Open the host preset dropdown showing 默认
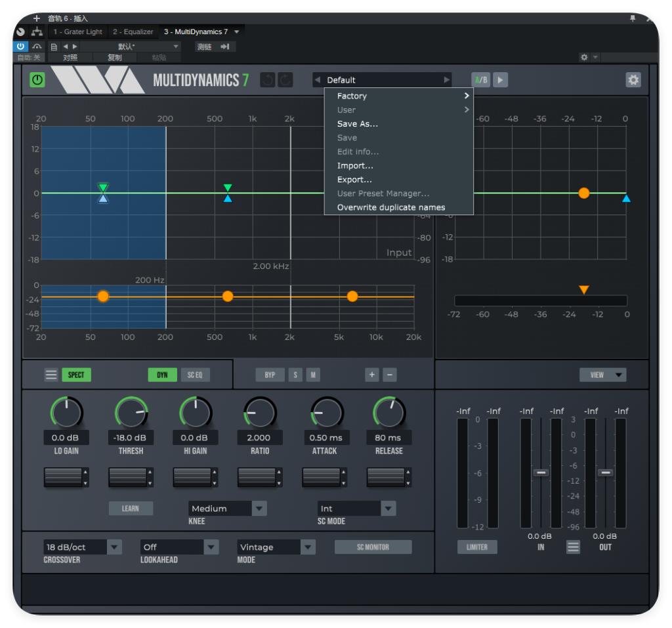 click(x=131, y=47)
